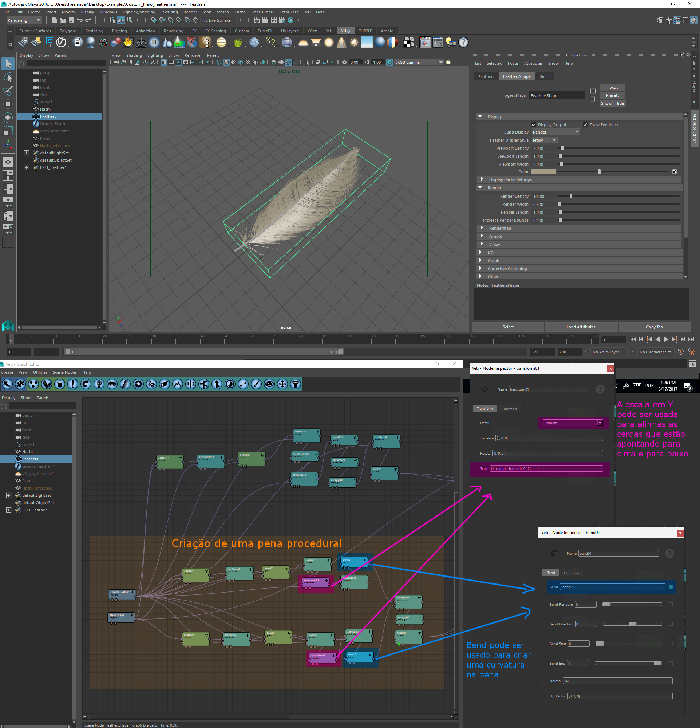
Task: Click the V-Ray fur grass shelf icon
Action: [x=238, y=42]
